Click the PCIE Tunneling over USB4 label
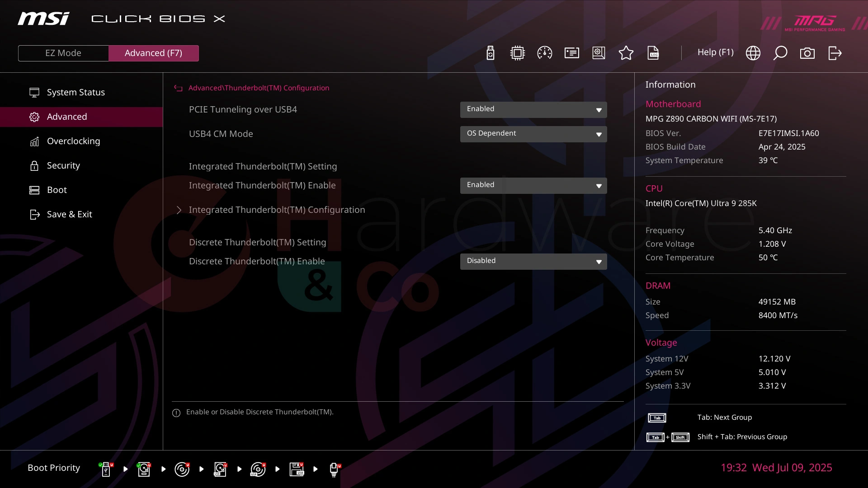The width and height of the screenshot is (868, 488). [x=243, y=109]
